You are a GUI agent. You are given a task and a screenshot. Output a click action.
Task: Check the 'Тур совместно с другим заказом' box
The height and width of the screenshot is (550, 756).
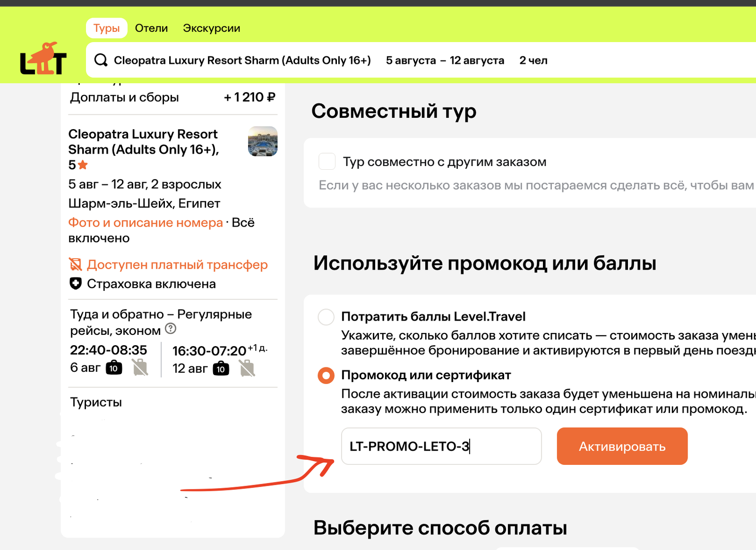[327, 162]
